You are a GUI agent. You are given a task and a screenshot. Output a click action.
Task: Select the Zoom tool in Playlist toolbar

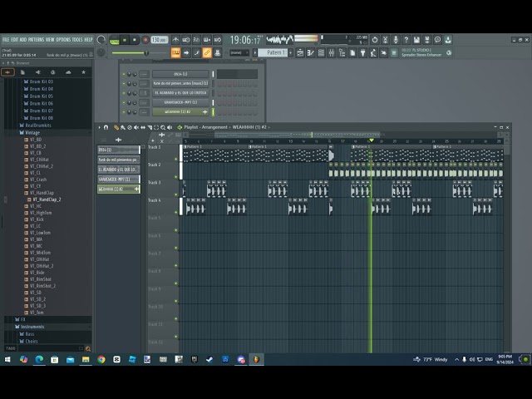coord(163,127)
